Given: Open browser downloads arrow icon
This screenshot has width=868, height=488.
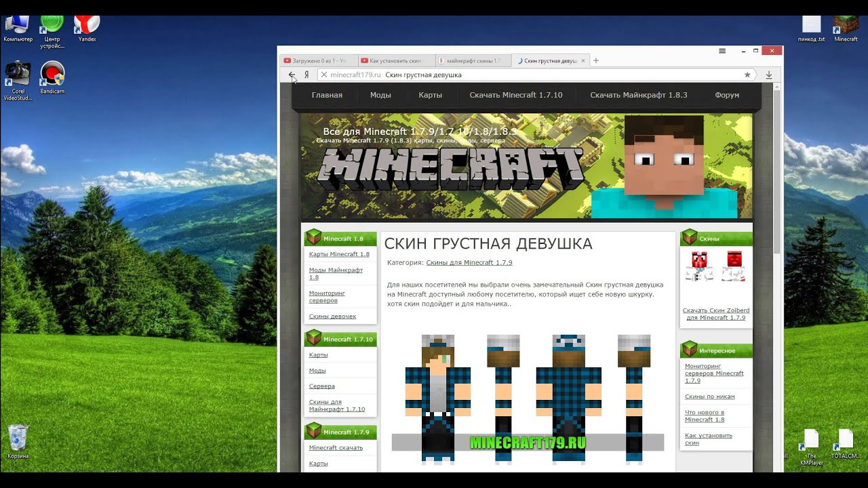Looking at the screenshot, I should 769,75.
